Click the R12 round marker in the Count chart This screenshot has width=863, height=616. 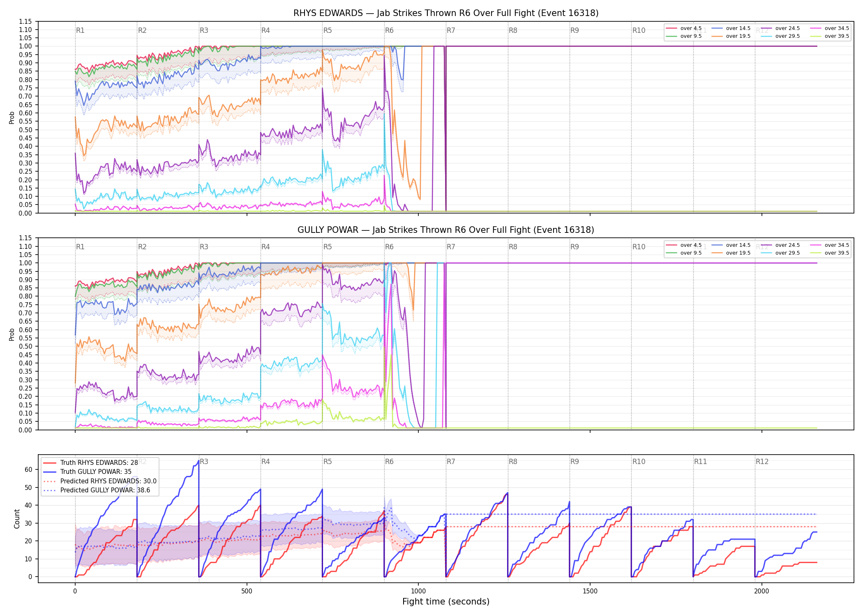[x=762, y=462]
